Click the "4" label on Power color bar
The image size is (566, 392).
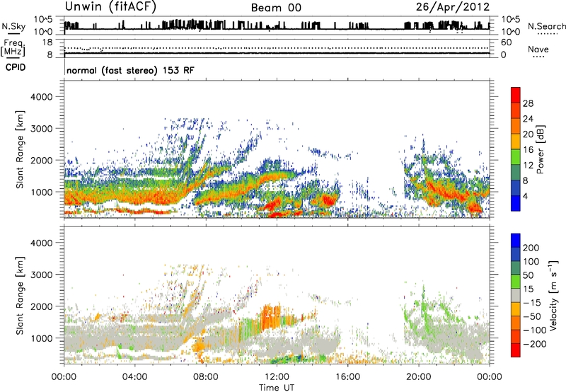525,196
